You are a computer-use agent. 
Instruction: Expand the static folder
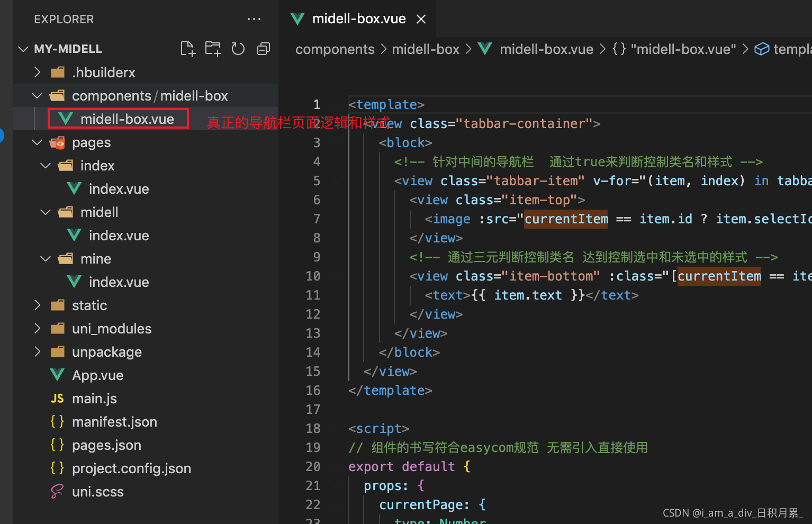37,305
